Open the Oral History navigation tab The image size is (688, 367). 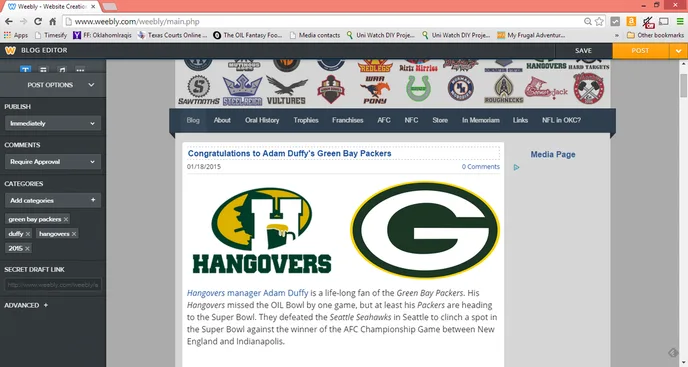tap(262, 120)
